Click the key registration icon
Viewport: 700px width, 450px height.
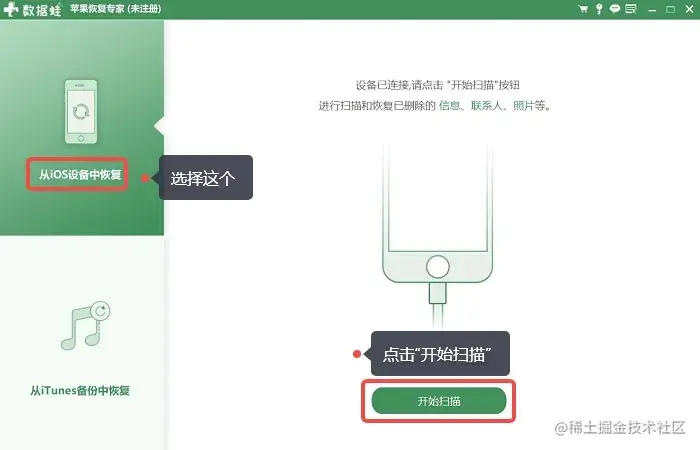pos(599,9)
